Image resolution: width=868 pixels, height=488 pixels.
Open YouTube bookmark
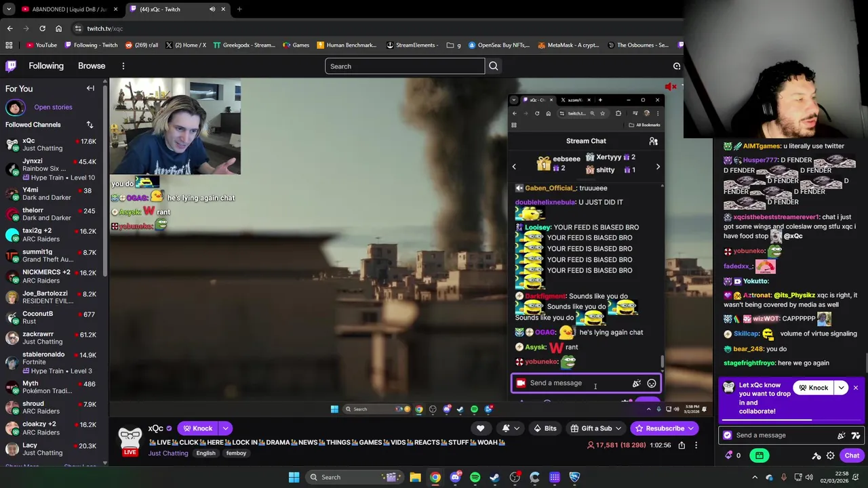(x=41, y=45)
